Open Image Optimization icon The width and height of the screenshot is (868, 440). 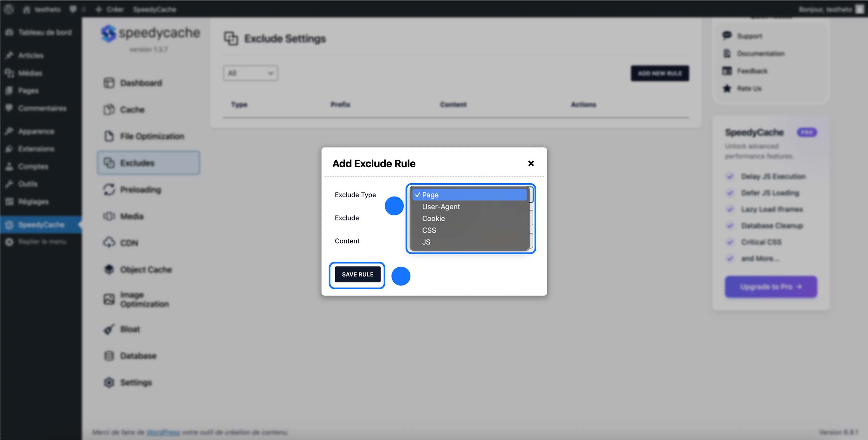point(109,299)
